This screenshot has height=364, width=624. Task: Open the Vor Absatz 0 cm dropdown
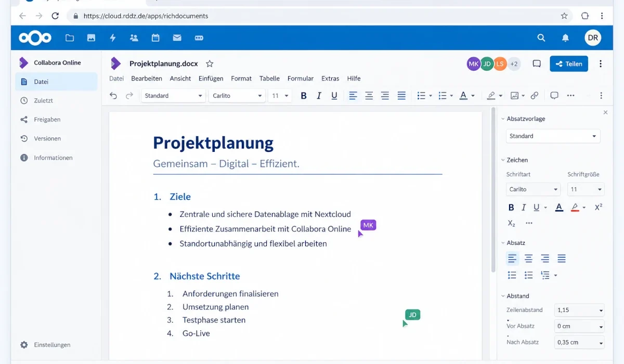579,326
